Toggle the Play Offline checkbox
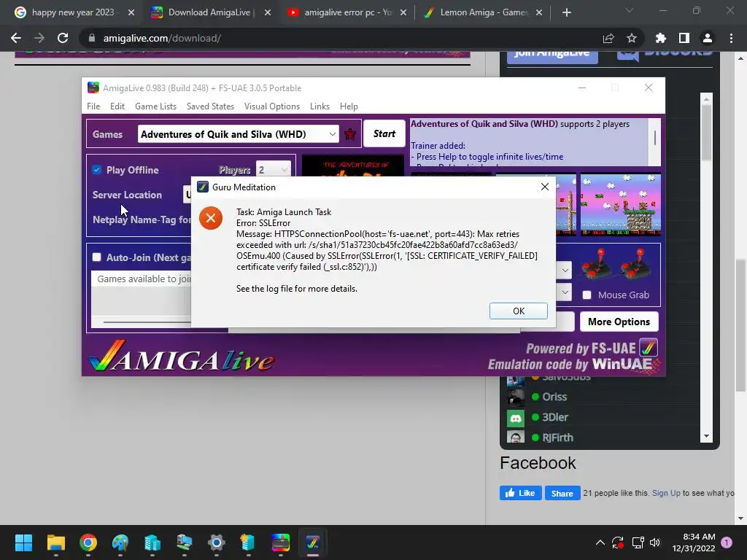Viewport: 747px width, 560px height. (97, 170)
